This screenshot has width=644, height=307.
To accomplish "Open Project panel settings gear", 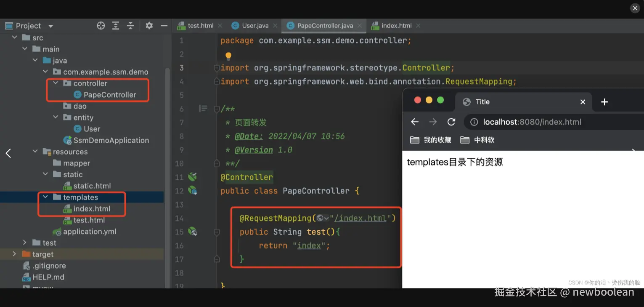I will (x=149, y=26).
